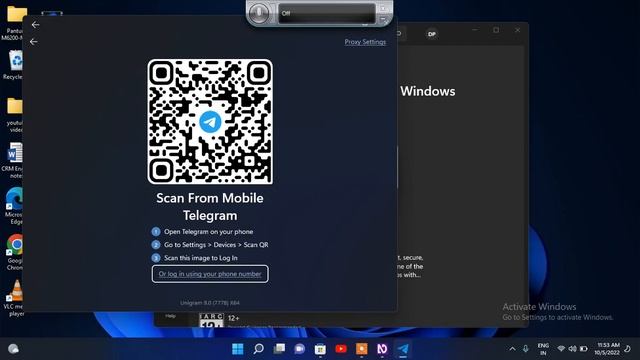Open the Windows Start menu
This screenshot has height=360, width=640.
238,349
